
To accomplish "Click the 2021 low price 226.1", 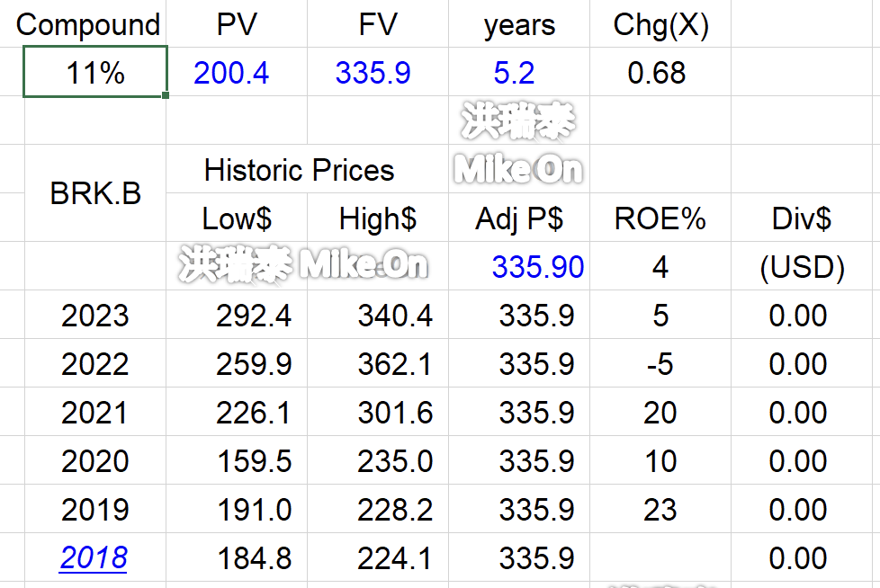I will point(253,413).
